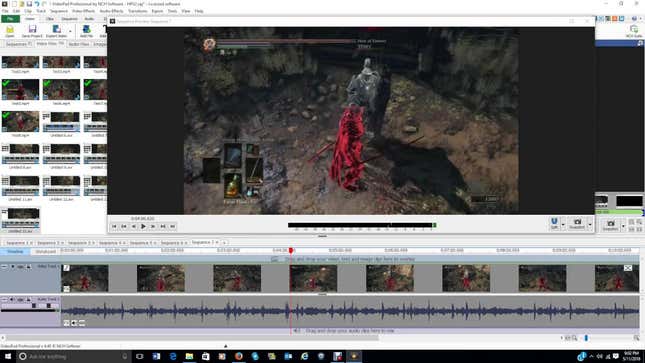Open the Video Effects menu
Image resolution: width=645 pixels, height=363 pixels.
[84, 11]
